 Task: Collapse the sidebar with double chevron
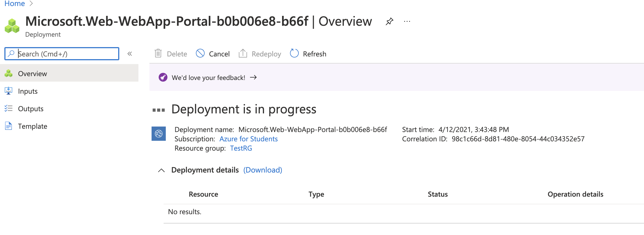point(130,54)
